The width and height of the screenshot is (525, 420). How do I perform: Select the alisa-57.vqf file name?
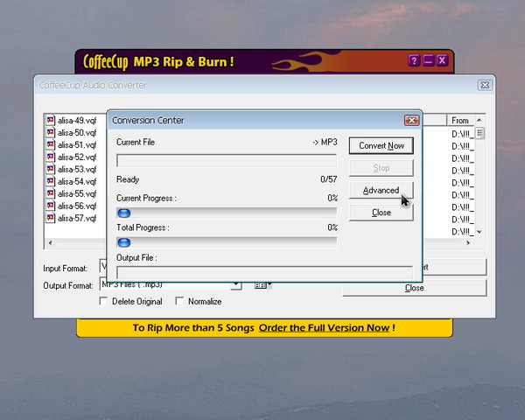[x=77, y=218]
